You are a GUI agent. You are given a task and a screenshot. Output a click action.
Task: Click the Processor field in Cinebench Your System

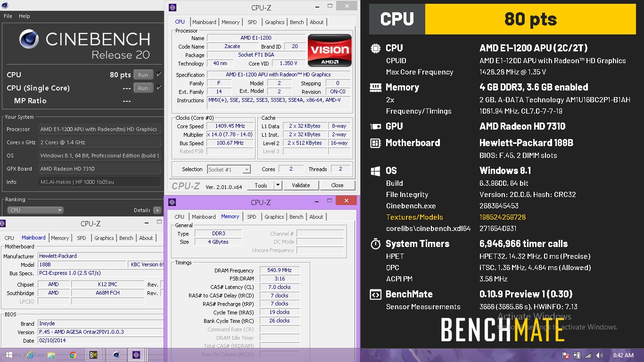99,129
